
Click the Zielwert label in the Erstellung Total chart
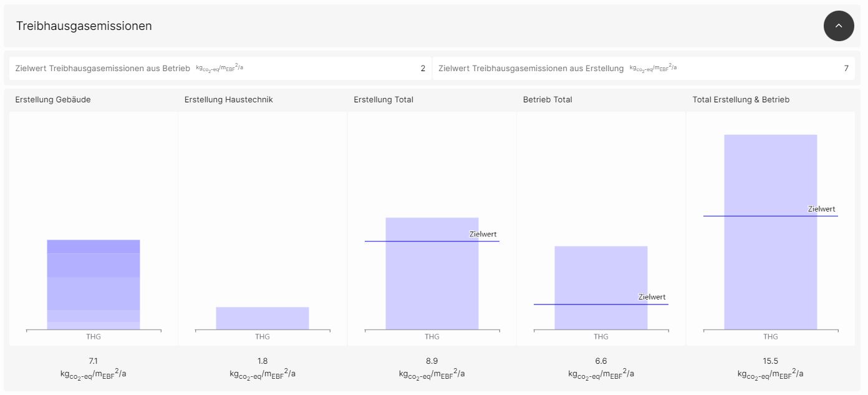[x=483, y=235]
